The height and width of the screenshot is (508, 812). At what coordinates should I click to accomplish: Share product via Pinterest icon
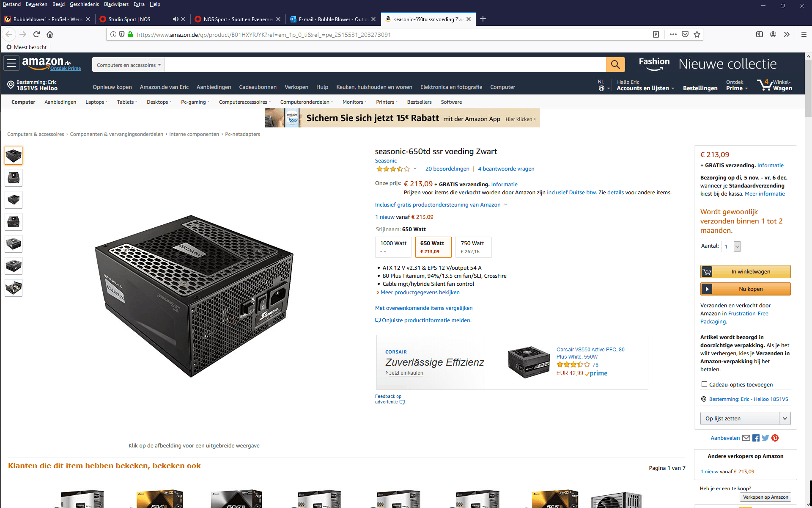(775, 438)
